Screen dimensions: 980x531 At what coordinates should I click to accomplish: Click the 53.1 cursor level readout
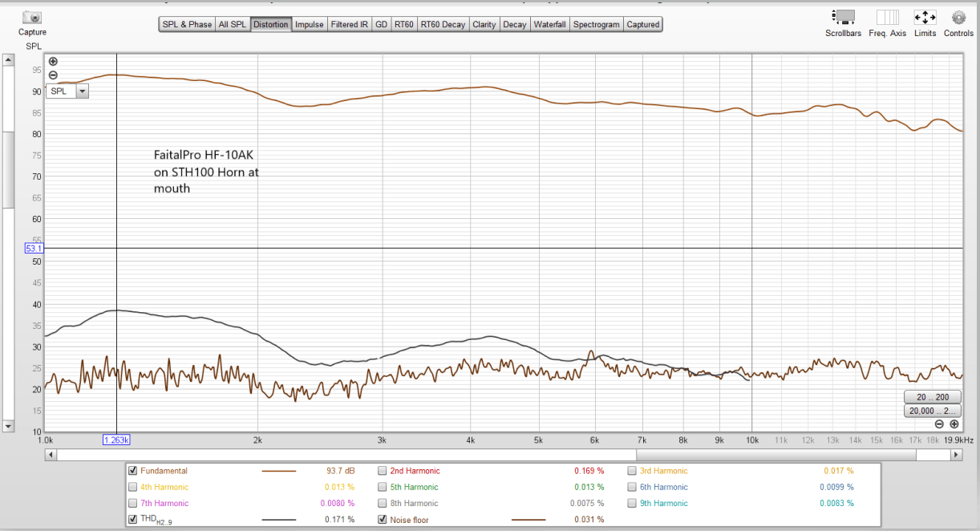34,249
